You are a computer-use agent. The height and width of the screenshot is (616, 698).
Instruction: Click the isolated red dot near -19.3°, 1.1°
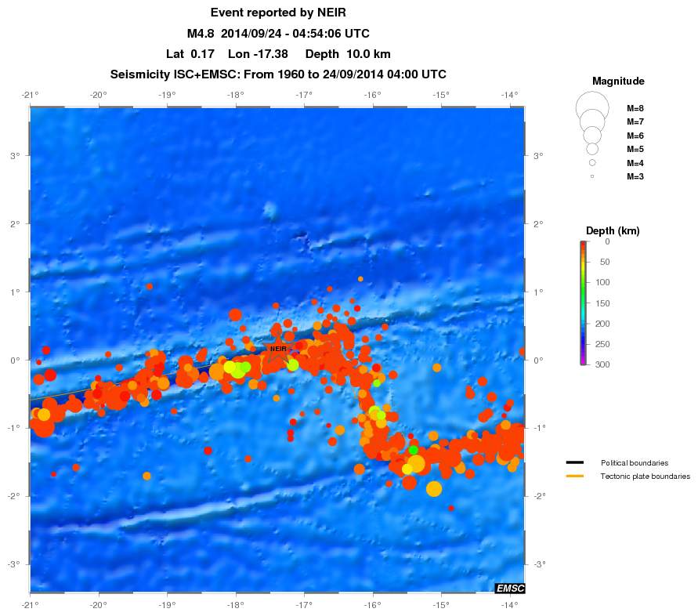pos(150,286)
